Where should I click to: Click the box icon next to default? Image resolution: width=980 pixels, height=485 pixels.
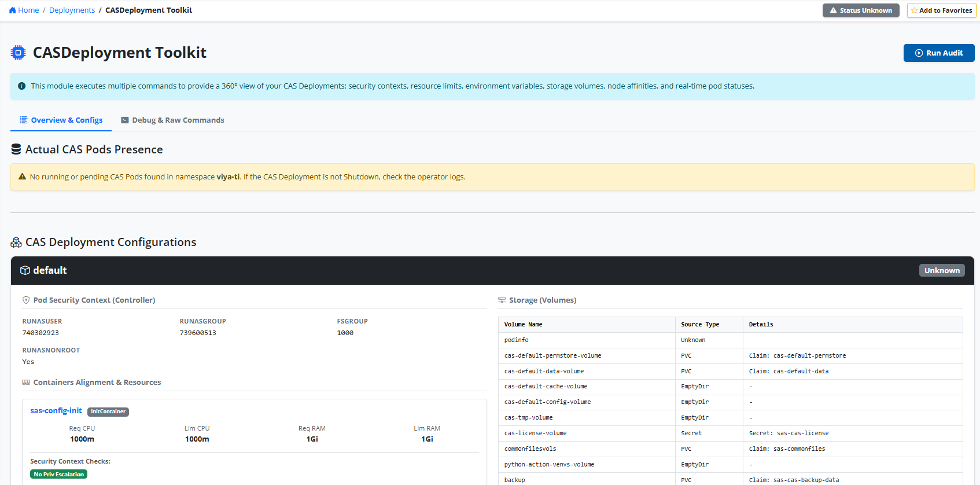pos(25,270)
